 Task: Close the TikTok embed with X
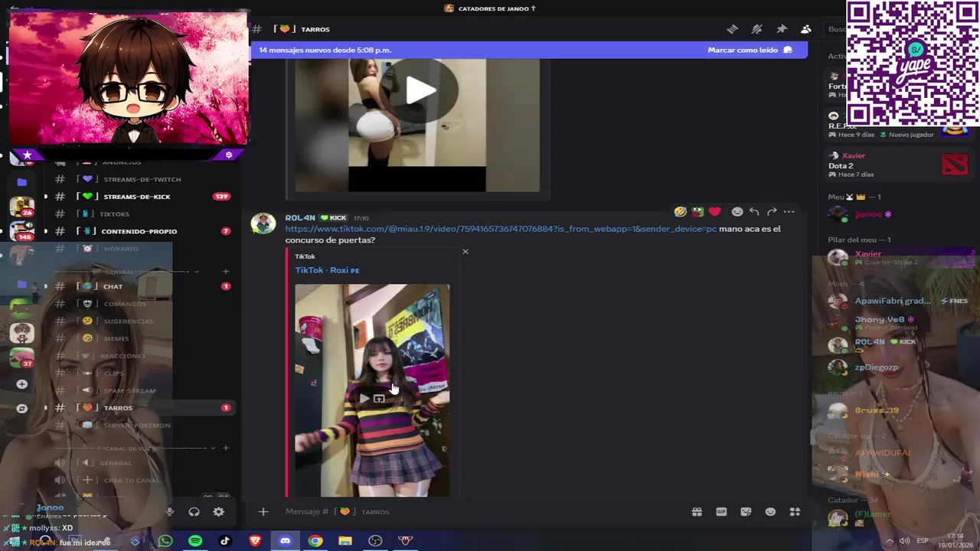click(x=465, y=251)
